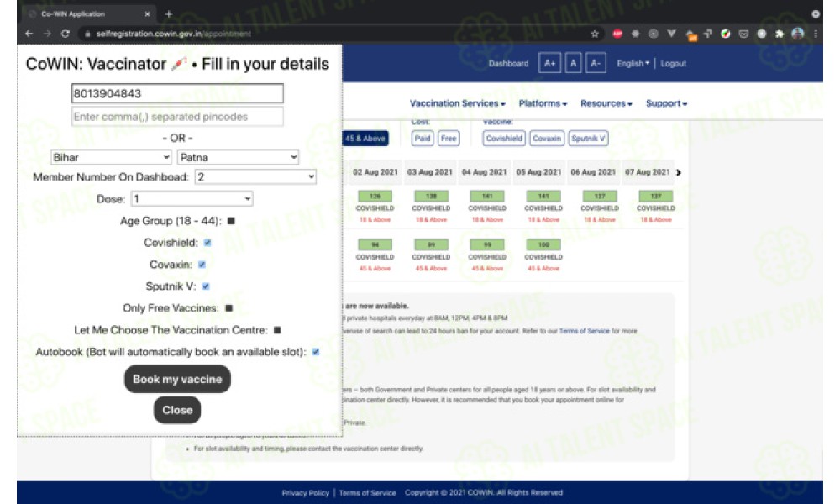840x504 pixels.
Task: Open the Extensions puzzle-piece menu
Action: [780, 34]
